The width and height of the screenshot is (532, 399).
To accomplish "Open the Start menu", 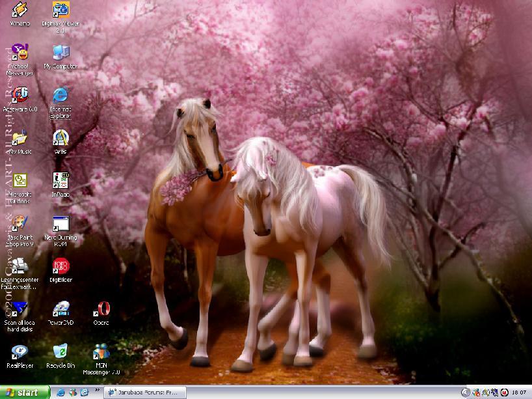I will tap(25, 392).
